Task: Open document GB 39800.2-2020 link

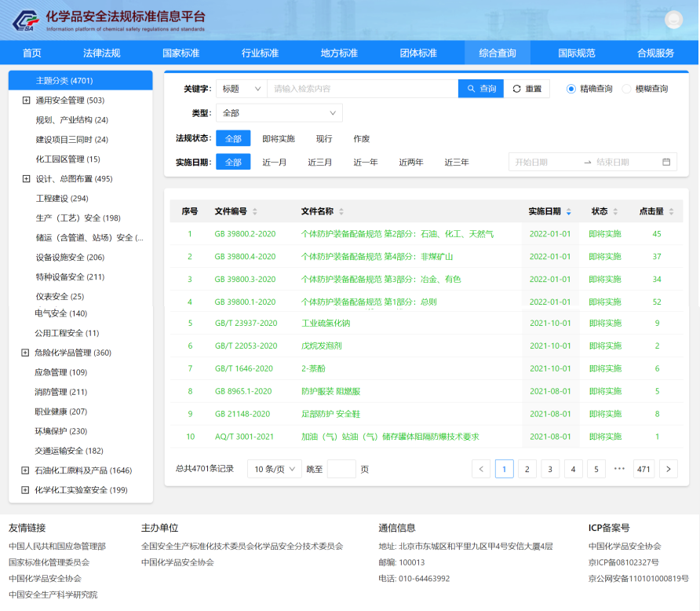Action: tap(245, 234)
